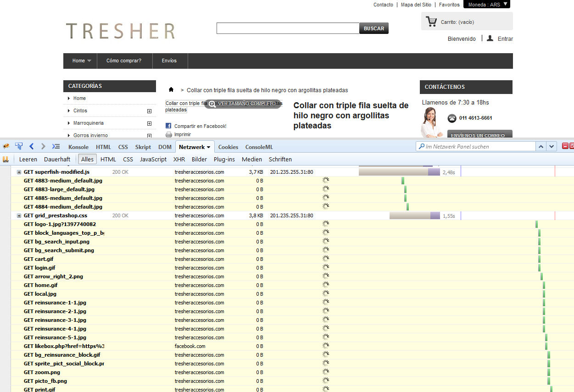Clear the network list with Leeren
The height and width of the screenshot is (392, 574).
28,160
